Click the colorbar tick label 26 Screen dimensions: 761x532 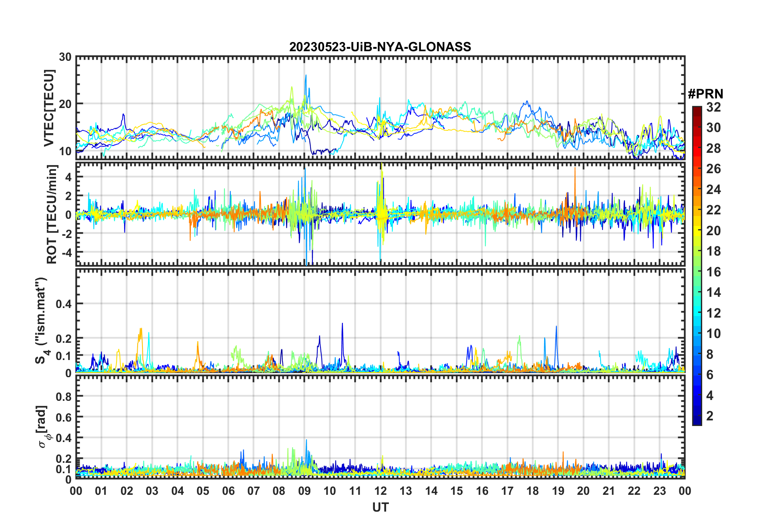click(713, 169)
